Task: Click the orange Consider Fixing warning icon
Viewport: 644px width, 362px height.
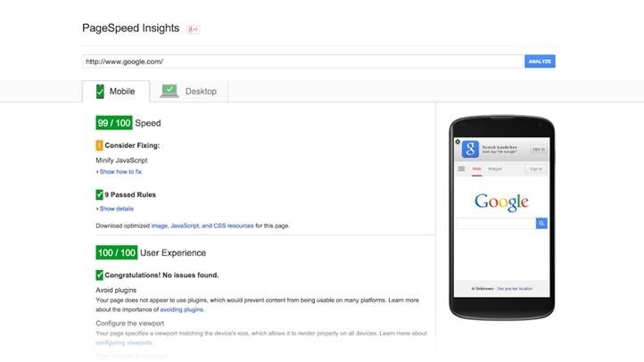Action: point(99,144)
